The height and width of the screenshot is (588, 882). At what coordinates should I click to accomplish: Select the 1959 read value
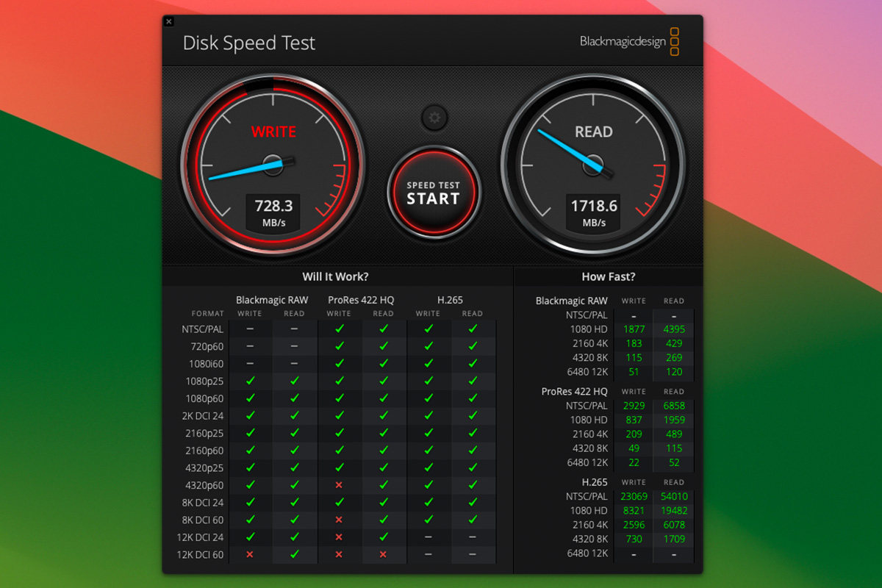point(673,420)
